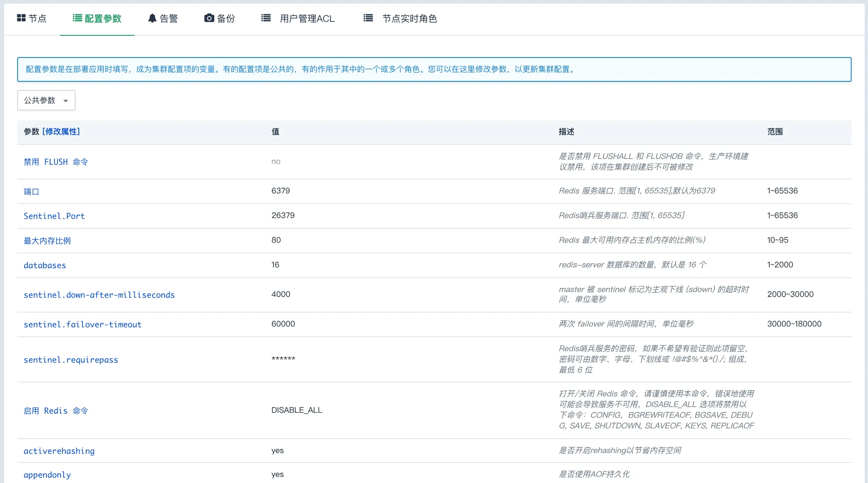Open the 修改属性 link in the table header
The image size is (868, 483).
(x=62, y=132)
